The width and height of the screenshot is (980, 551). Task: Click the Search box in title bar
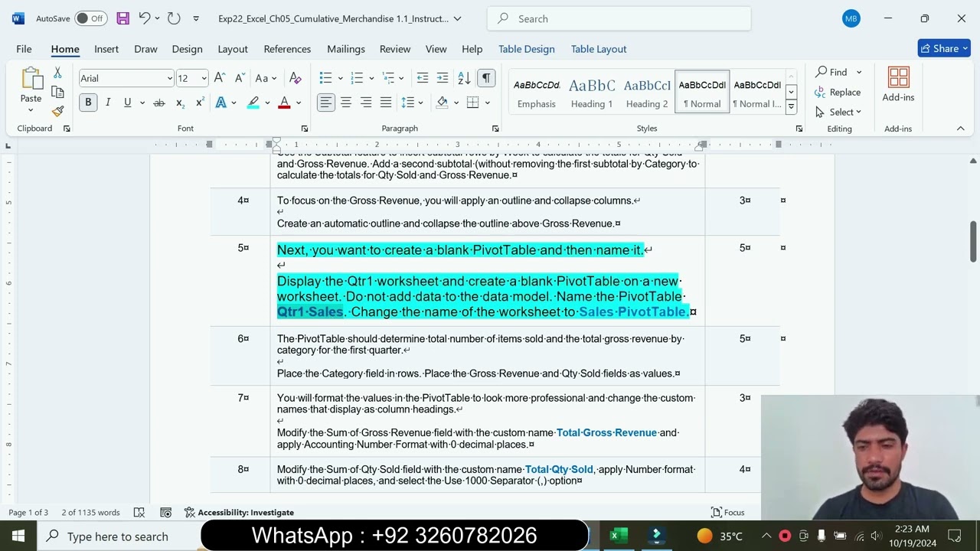(x=619, y=18)
